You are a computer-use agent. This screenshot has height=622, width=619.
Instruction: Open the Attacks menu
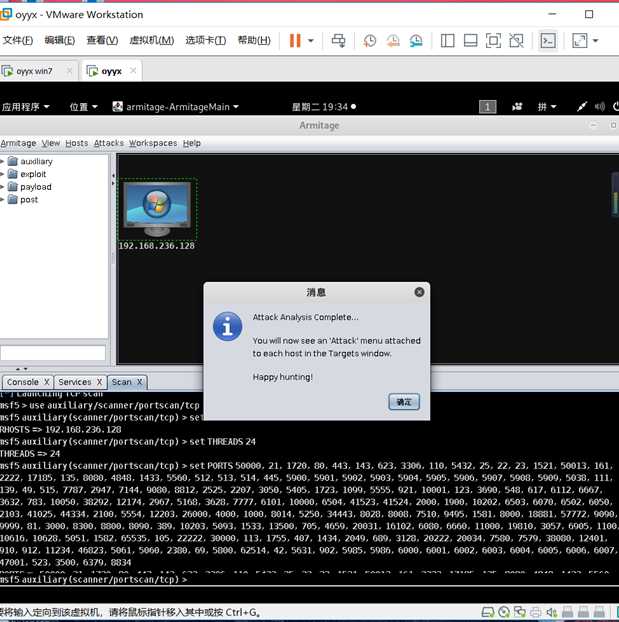click(x=109, y=143)
